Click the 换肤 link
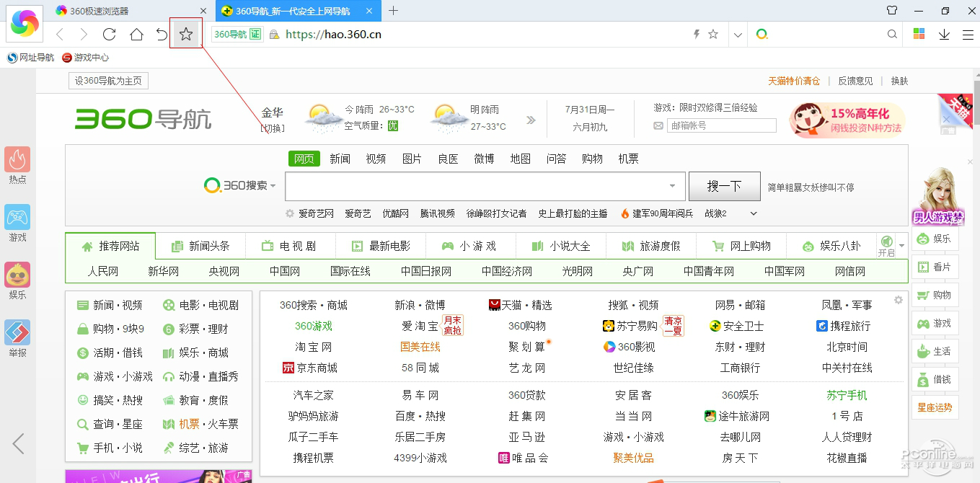980x483 pixels. 900,81
